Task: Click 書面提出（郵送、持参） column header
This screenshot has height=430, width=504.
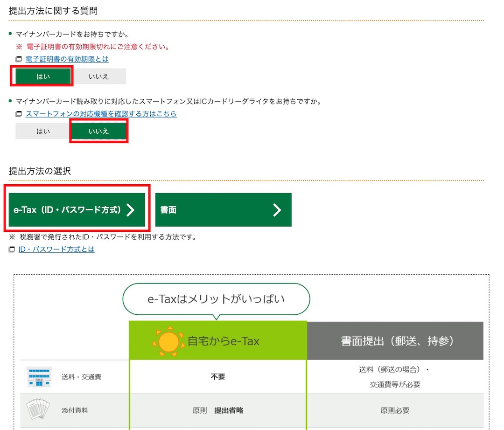Action: (395, 341)
